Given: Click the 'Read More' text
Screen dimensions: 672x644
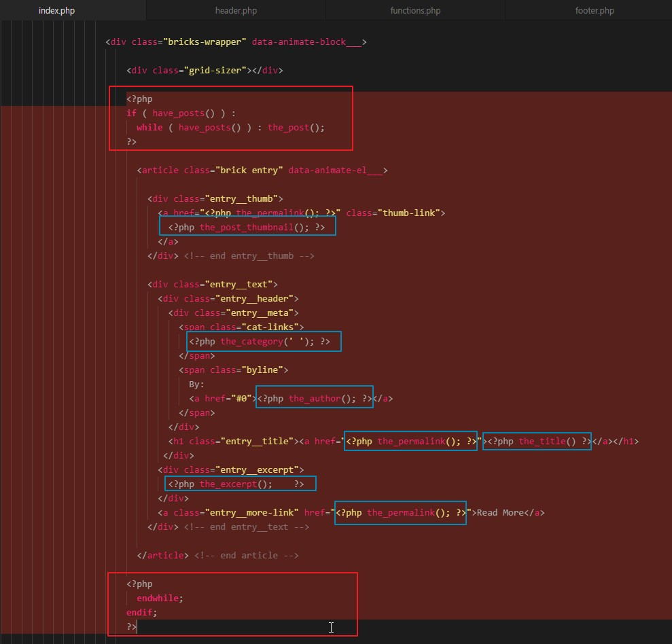Looking at the screenshot, I should [500, 513].
